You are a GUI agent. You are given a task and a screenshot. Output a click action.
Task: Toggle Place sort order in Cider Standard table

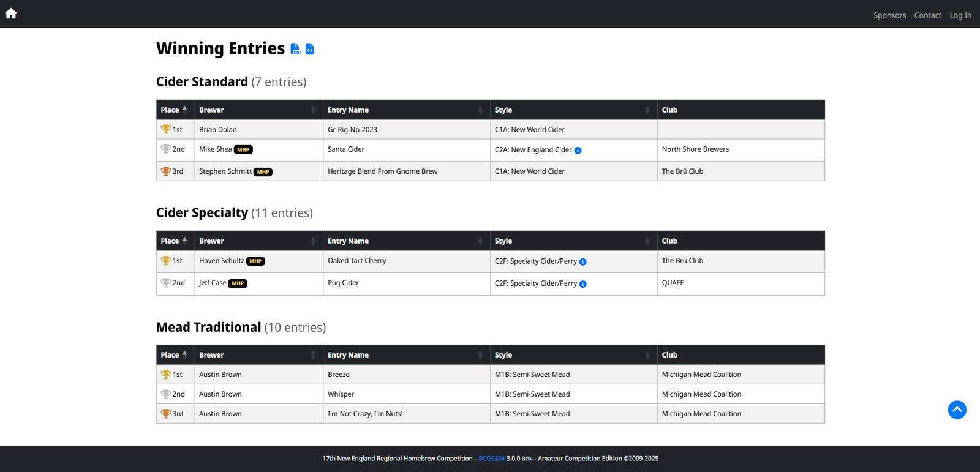coord(175,110)
